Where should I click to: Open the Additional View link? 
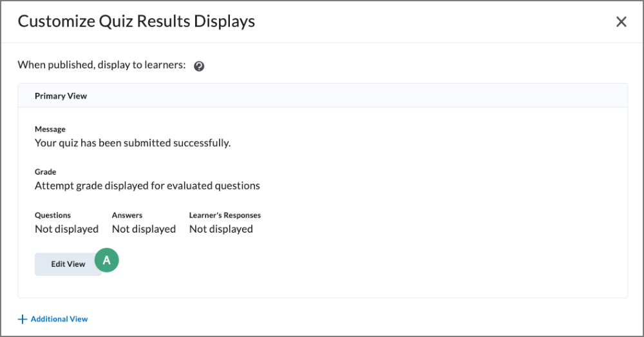point(59,319)
